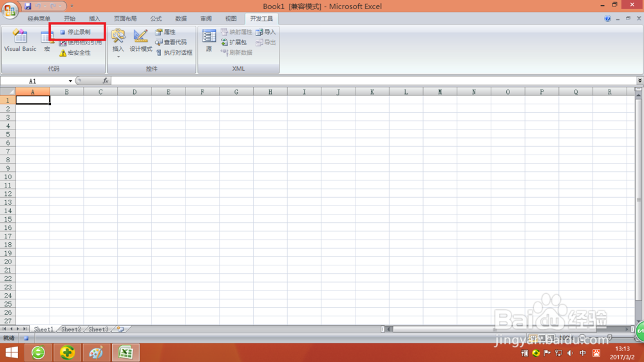Image resolution: width=644 pixels, height=362 pixels.
Task: Open the Windows Start button
Action: (x=12, y=352)
